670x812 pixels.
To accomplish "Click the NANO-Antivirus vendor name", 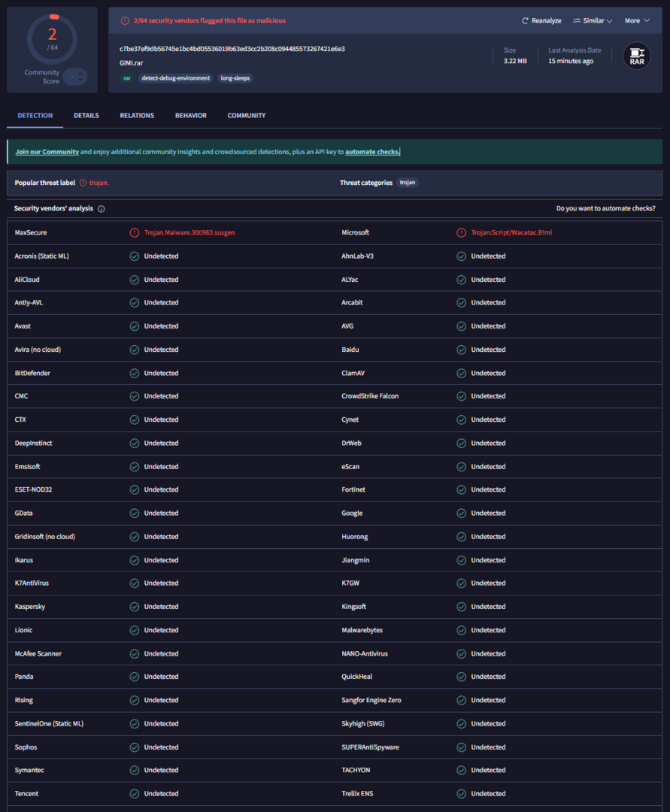I will (365, 653).
